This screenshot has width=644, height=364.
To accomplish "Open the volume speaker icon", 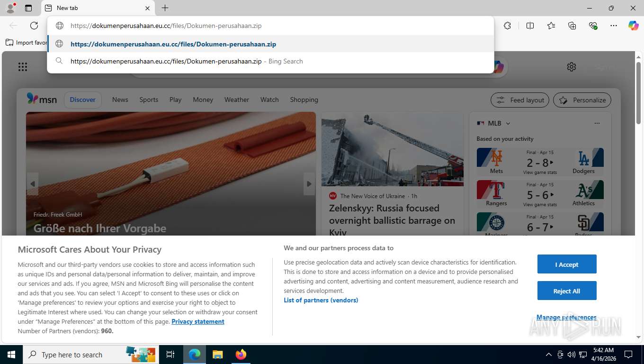I will pyautogui.click(x=571, y=355).
